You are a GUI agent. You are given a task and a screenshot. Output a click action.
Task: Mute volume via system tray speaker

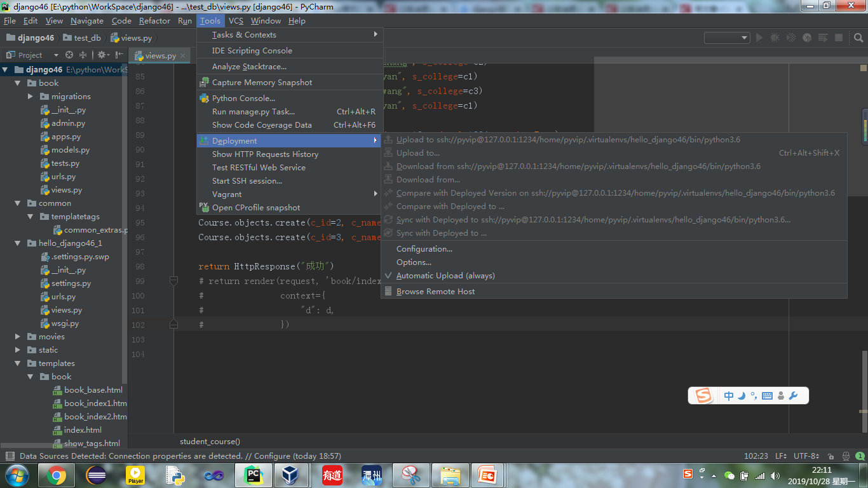point(775,474)
